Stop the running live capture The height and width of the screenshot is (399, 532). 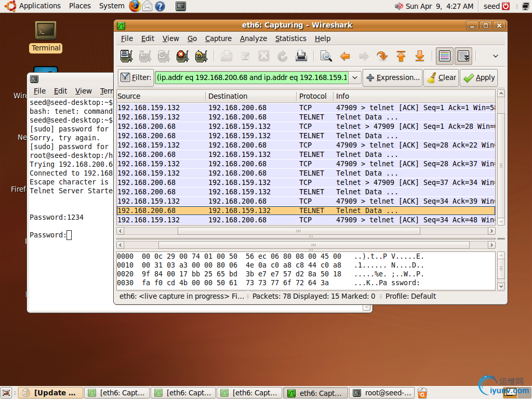pos(182,56)
